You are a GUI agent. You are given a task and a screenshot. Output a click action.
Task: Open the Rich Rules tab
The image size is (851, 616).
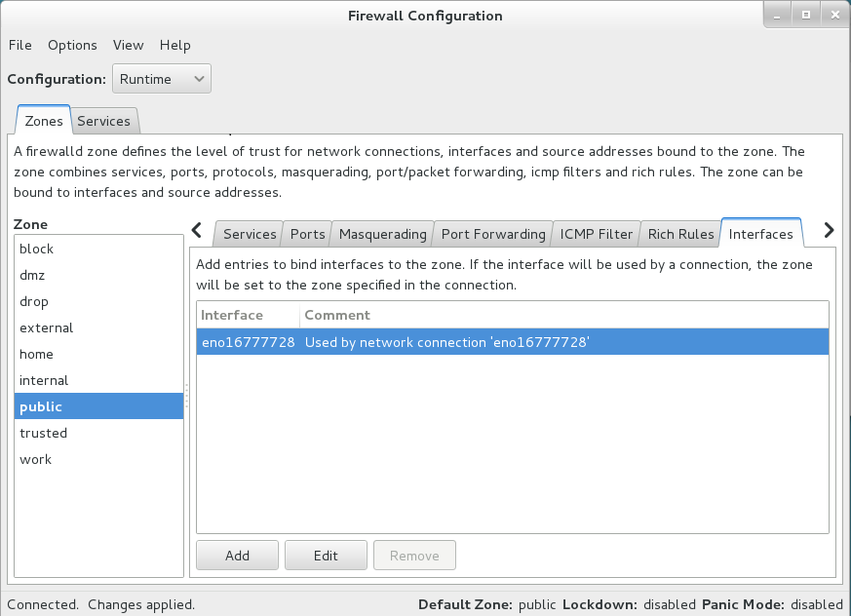[680, 234]
